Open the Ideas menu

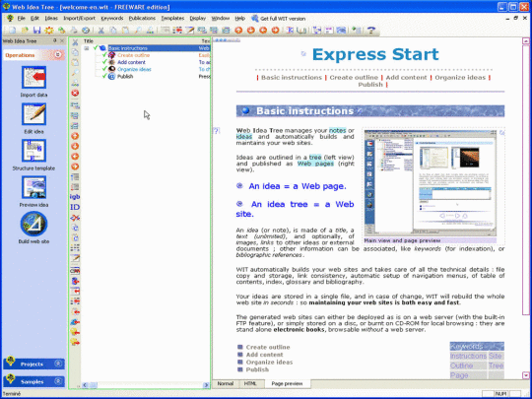pos(51,19)
